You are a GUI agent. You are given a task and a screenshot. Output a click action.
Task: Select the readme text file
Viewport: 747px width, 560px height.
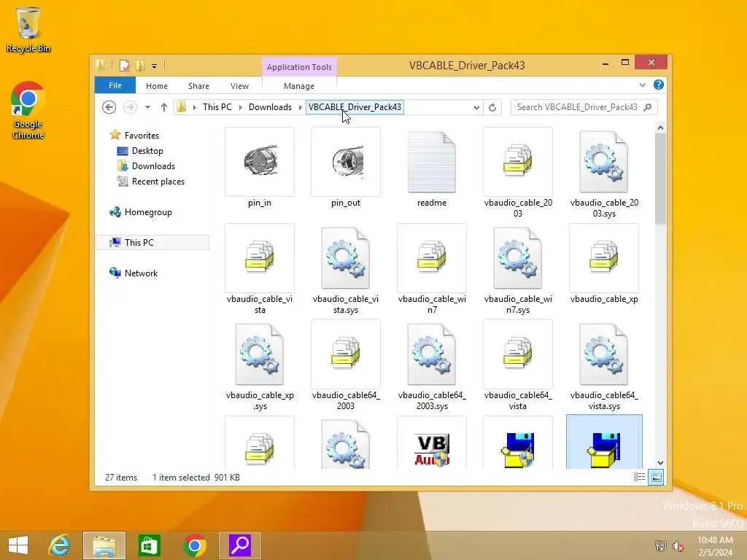click(x=432, y=167)
